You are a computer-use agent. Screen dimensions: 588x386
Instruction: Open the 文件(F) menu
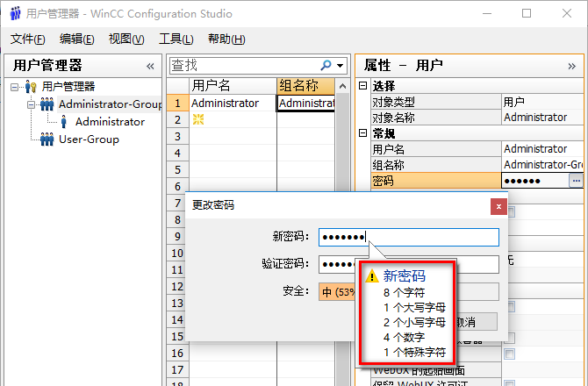pos(28,39)
